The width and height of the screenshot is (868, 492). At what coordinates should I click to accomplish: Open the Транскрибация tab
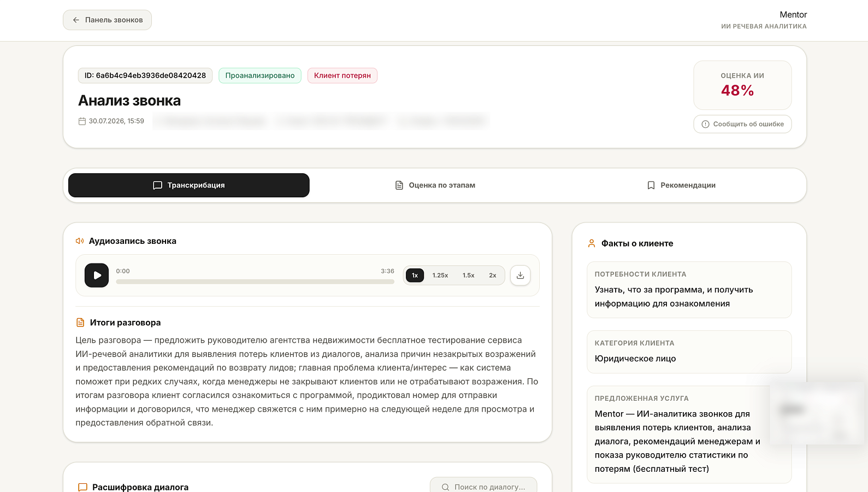189,185
